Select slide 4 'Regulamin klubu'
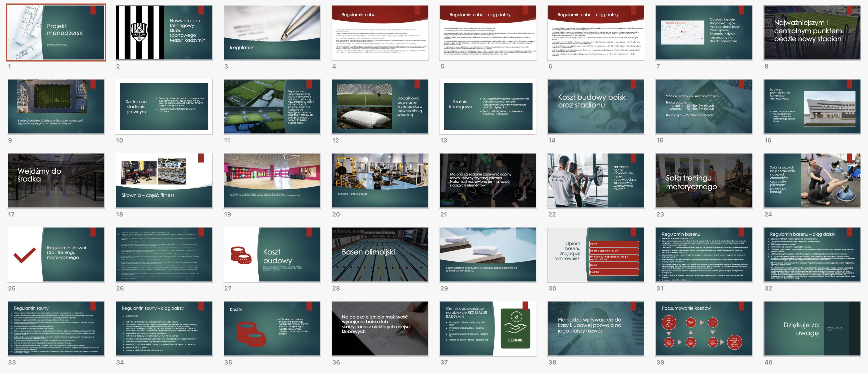Viewport: 868px width, 374px height. [380, 33]
